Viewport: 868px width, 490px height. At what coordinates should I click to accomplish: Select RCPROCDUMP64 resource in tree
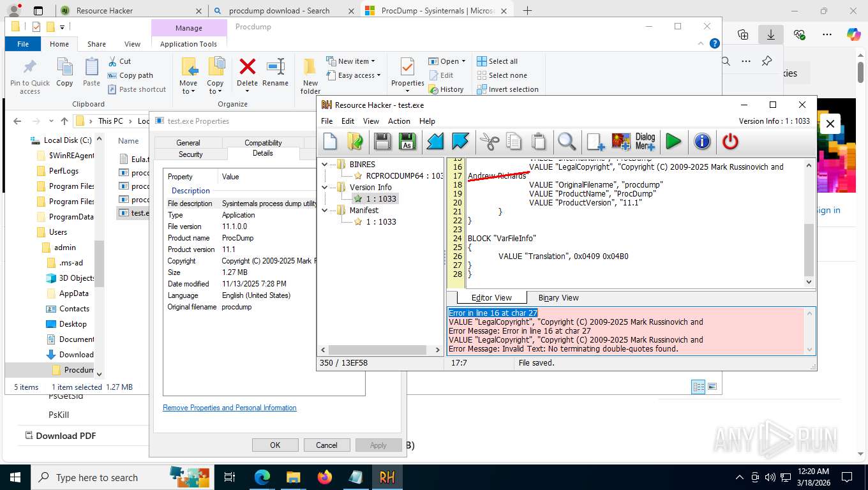pyautogui.click(x=399, y=176)
